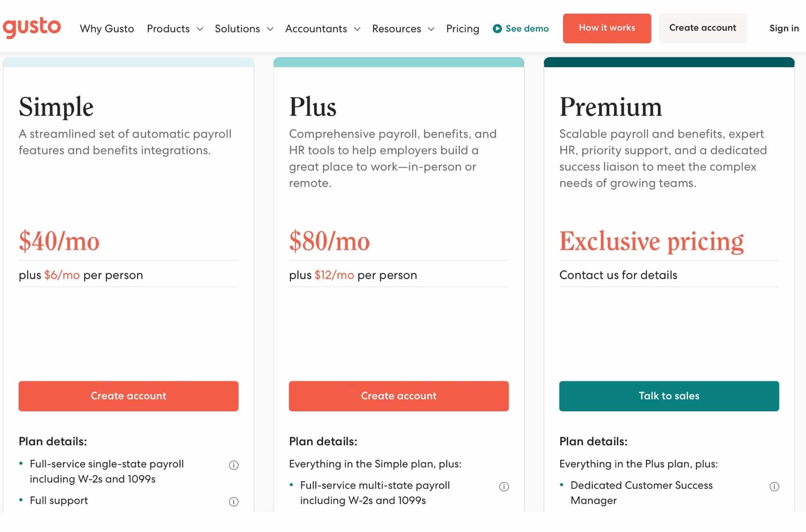Create account for the Simple plan

click(128, 396)
